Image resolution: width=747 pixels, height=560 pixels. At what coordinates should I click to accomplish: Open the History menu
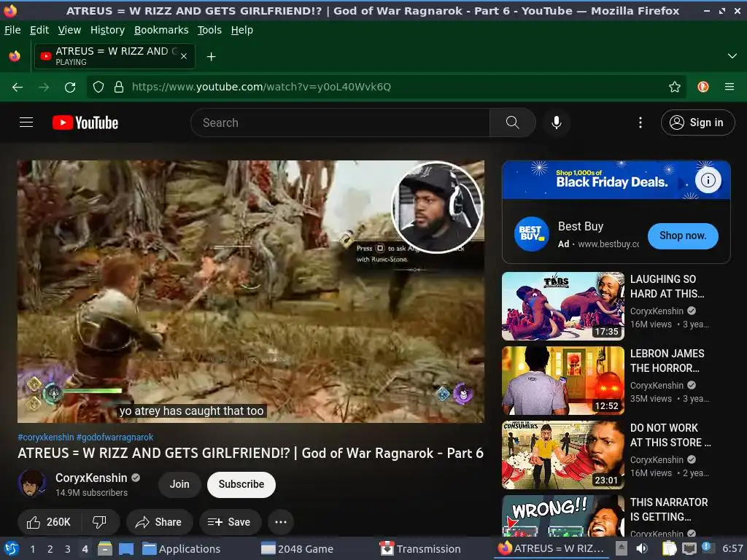pos(108,30)
